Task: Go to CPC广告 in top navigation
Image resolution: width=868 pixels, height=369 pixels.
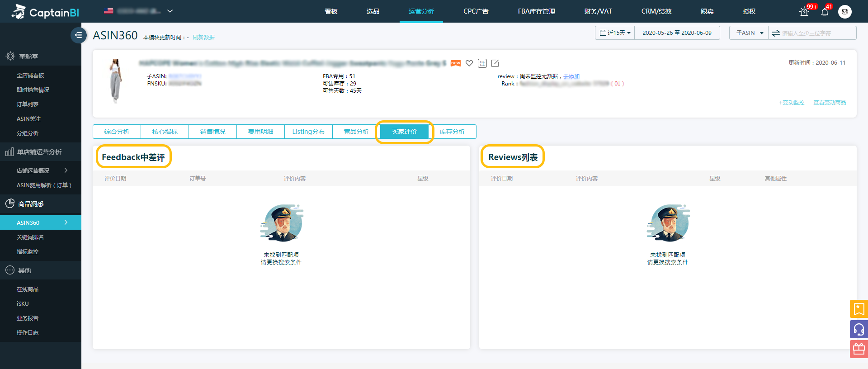Action: pyautogui.click(x=476, y=11)
